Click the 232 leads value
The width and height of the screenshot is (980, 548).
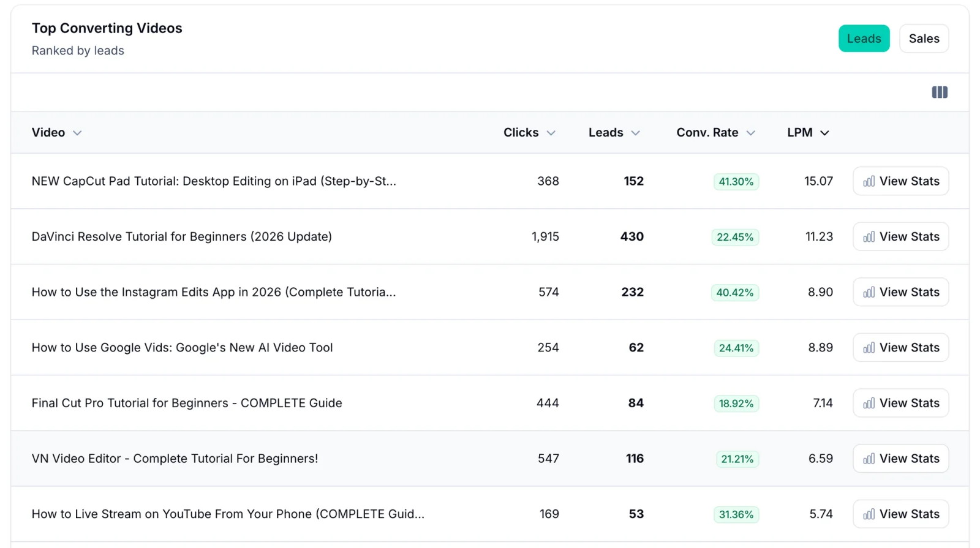point(633,292)
